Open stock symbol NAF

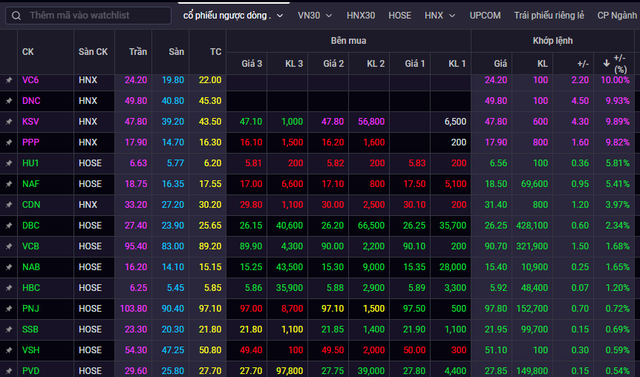coord(31,184)
